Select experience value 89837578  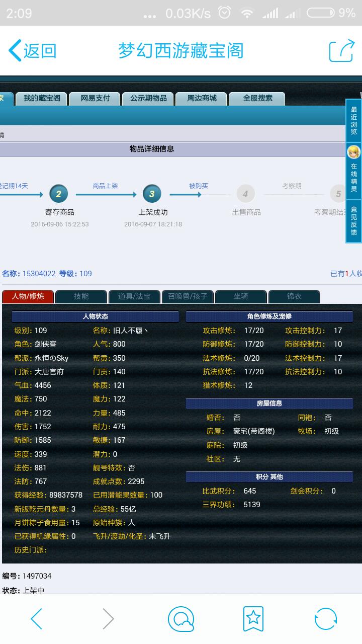click(x=66, y=495)
